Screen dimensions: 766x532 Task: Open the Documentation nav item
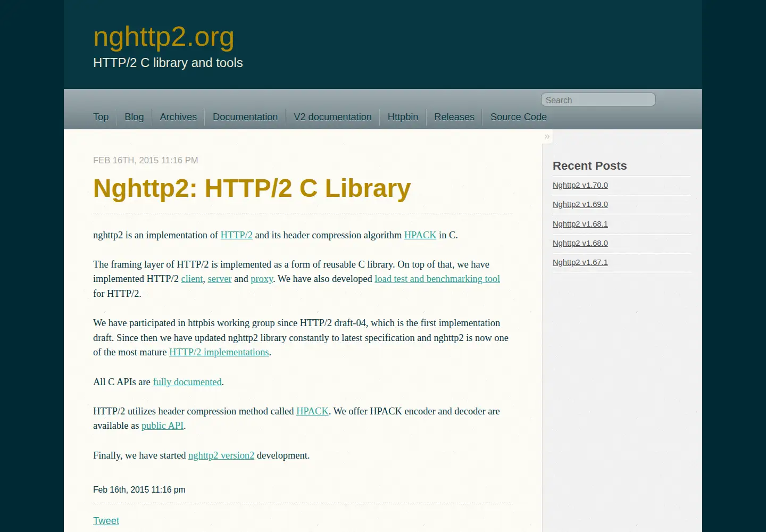(x=245, y=117)
